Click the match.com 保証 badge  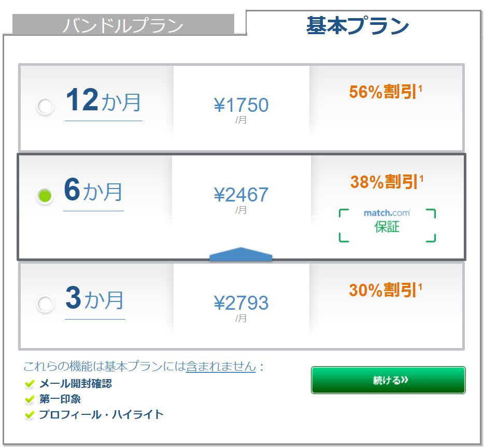tap(387, 225)
